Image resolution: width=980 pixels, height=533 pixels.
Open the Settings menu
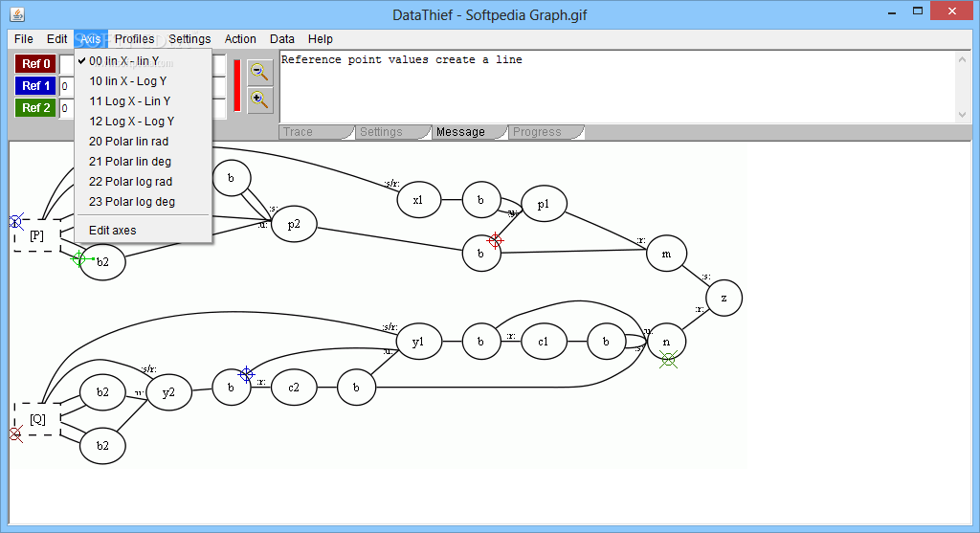pyautogui.click(x=189, y=38)
